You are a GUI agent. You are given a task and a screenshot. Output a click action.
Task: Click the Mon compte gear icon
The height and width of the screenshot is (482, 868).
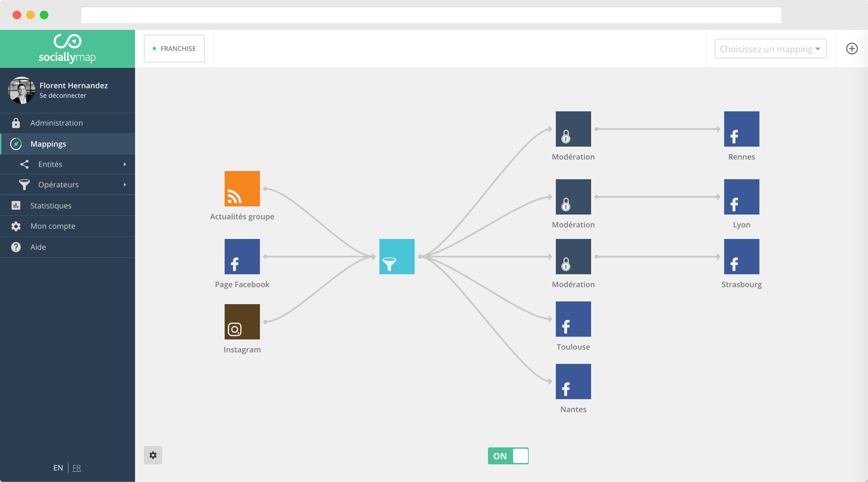click(16, 226)
